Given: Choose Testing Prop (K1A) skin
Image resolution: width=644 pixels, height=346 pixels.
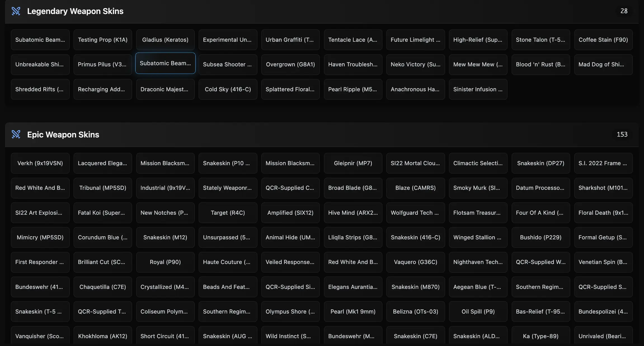Looking at the screenshot, I should point(103,40).
